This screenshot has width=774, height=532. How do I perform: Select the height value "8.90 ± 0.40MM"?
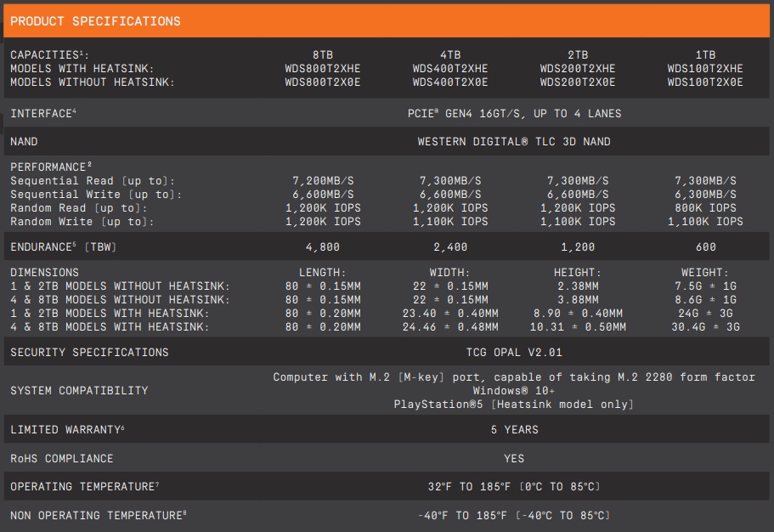578,314
